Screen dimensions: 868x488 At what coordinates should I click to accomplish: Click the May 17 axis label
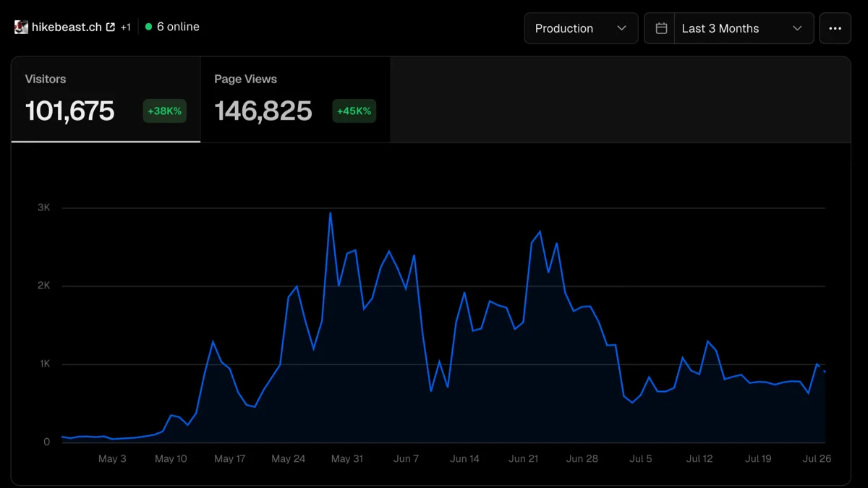(230, 459)
